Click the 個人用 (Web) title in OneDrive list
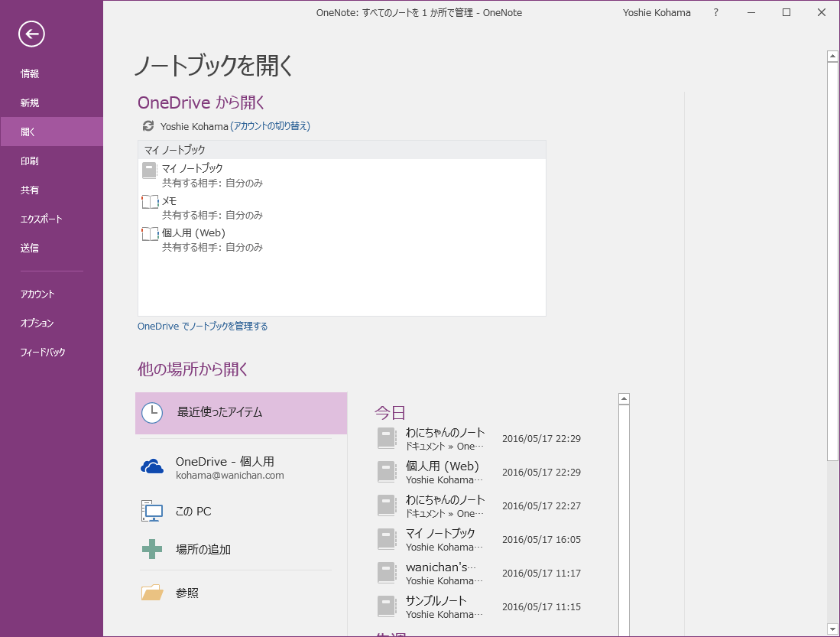 click(193, 232)
